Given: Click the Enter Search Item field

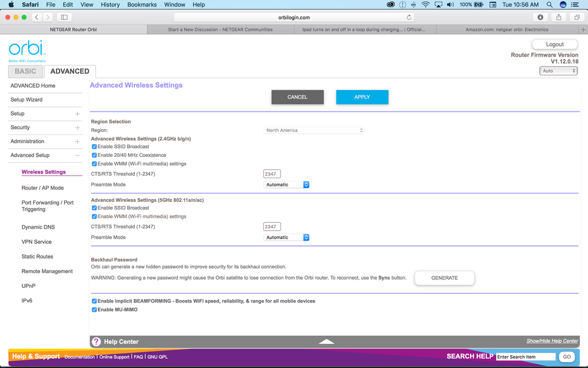Looking at the screenshot, I should [526, 357].
